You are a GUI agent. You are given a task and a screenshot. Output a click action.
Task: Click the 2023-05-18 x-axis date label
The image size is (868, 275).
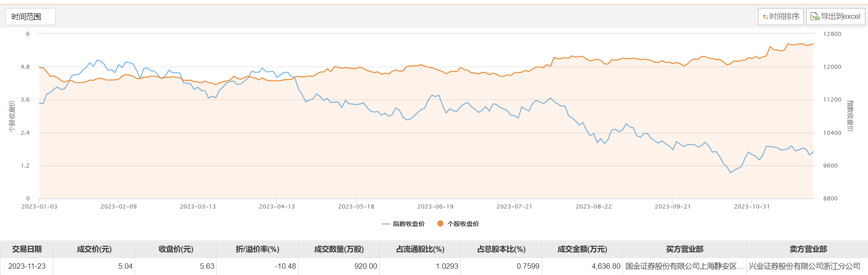[x=356, y=207]
